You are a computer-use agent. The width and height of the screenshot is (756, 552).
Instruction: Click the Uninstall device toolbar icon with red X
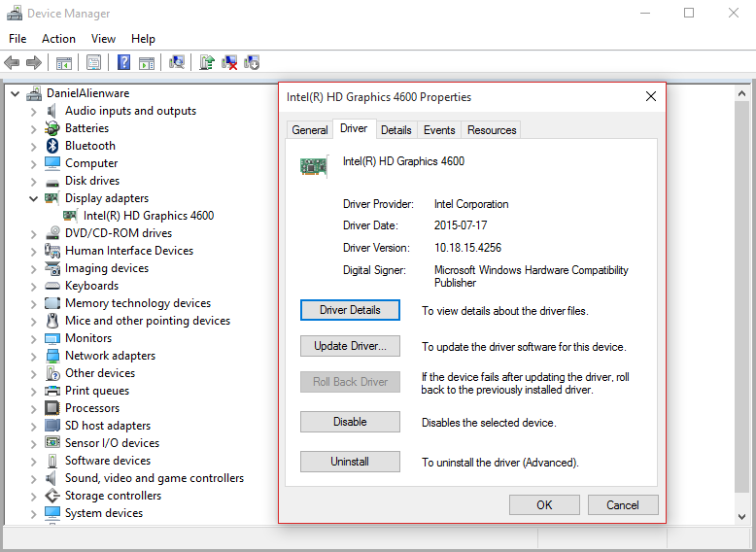229,62
